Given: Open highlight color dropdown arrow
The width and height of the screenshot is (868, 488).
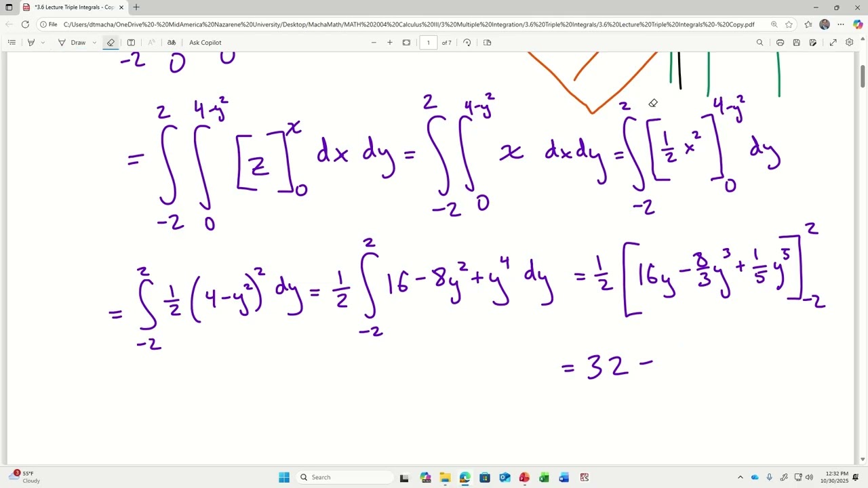Looking at the screenshot, I should 43,42.
